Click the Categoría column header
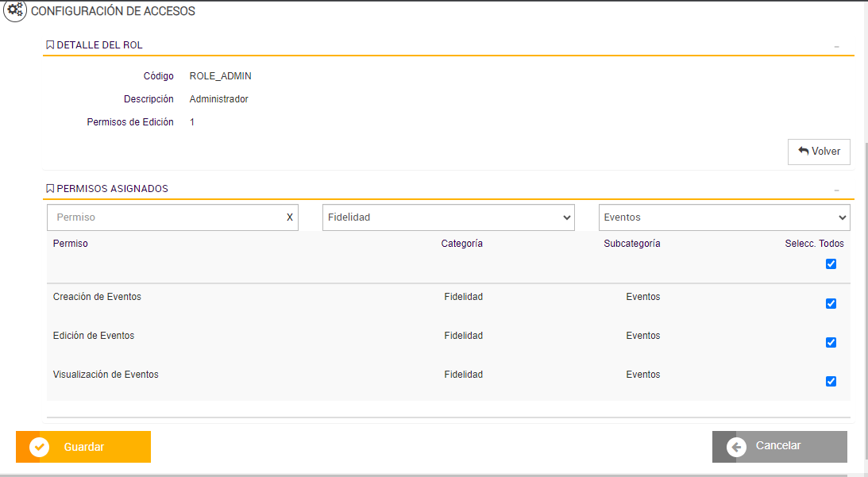This screenshot has height=477, width=868. tap(461, 244)
